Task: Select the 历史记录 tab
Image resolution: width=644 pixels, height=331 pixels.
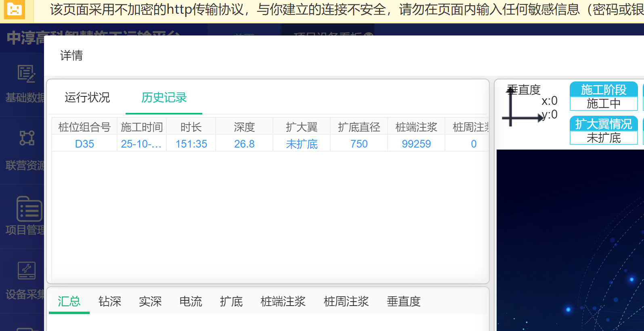Action: [x=164, y=98]
